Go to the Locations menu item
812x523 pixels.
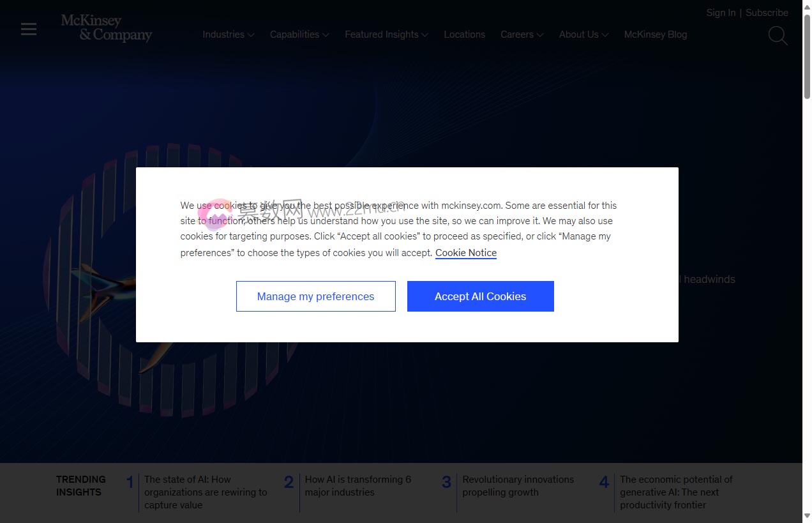pyautogui.click(x=464, y=34)
